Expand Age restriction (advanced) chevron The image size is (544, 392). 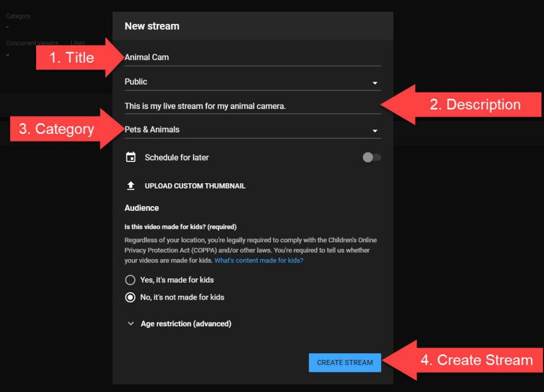tap(131, 323)
